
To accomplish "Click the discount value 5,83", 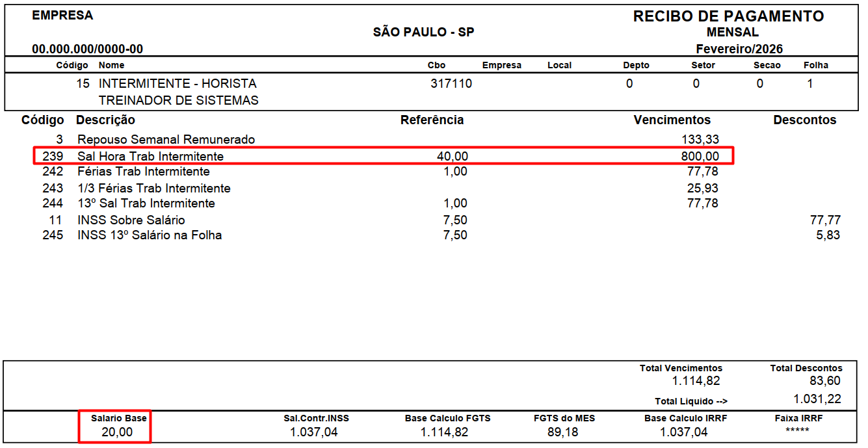I will pyautogui.click(x=828, y=235).
